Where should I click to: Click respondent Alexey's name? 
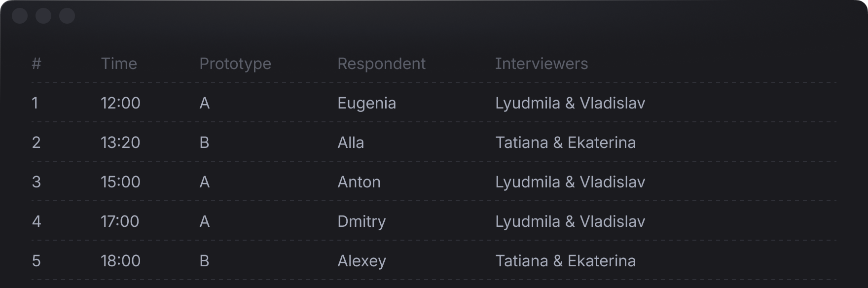coord(362,261)
